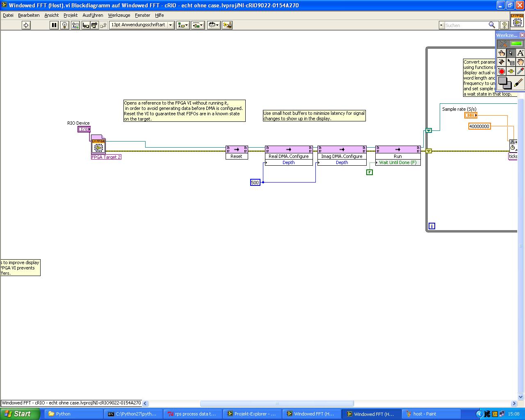The image size is (525, 420).
Task: Toggle the False boolean constant
Action: tap(370, 172)
